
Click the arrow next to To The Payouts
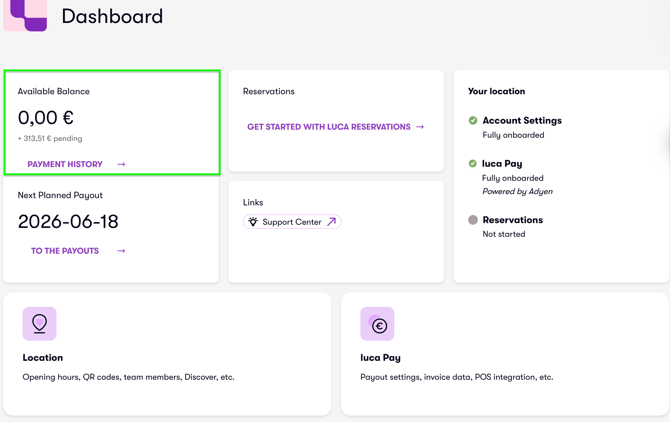point(121,251)
